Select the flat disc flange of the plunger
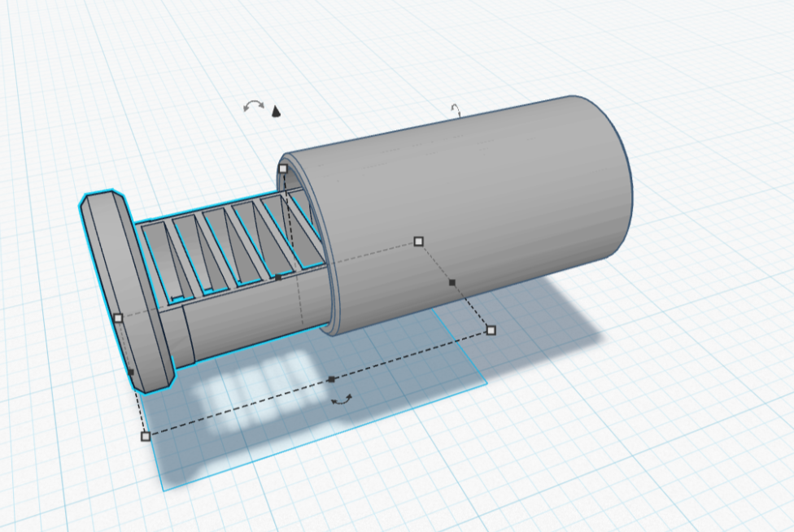The height and width of the screenshot is (532, 794). click(127, 291)
